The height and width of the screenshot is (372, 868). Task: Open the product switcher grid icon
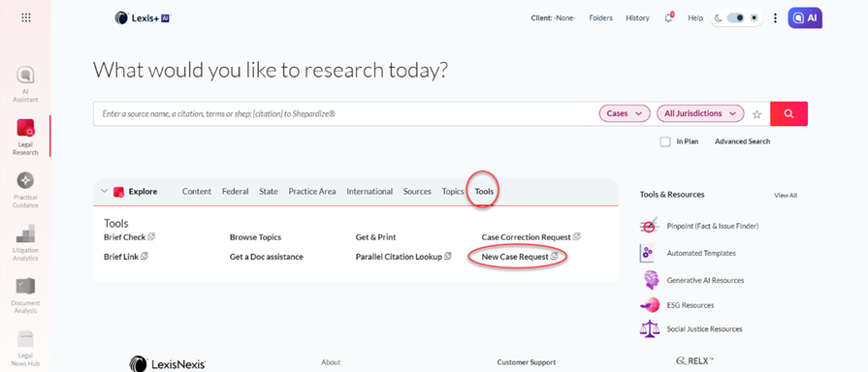tap(26, 17)
